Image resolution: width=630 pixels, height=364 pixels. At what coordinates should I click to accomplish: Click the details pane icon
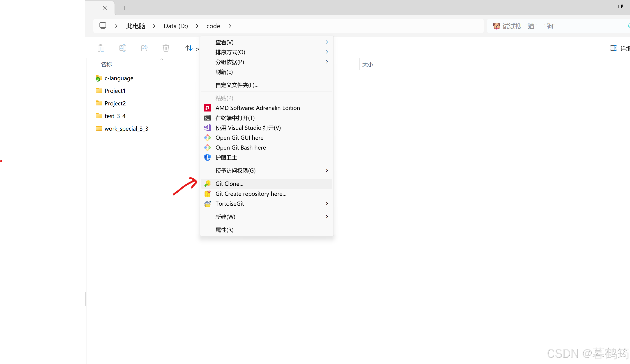click(x=613, y=48)
